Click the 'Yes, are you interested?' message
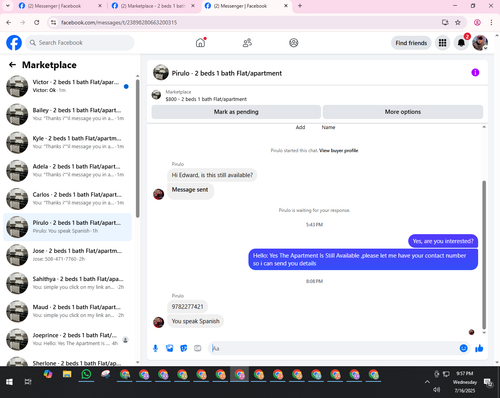 click(x=443, y=241)
